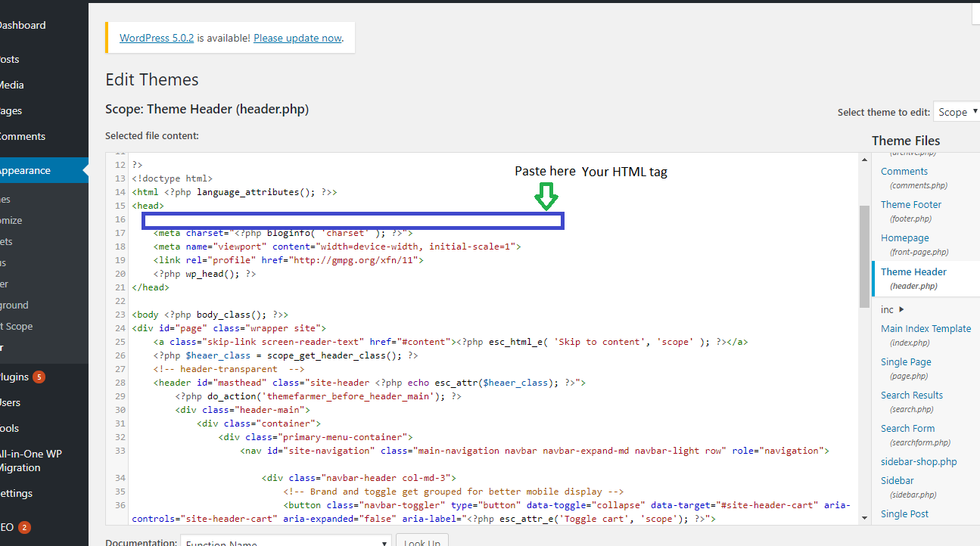This screenshot has height=546, width=980.
Task: Click the html language_attributes line 14
Action: 235,192
